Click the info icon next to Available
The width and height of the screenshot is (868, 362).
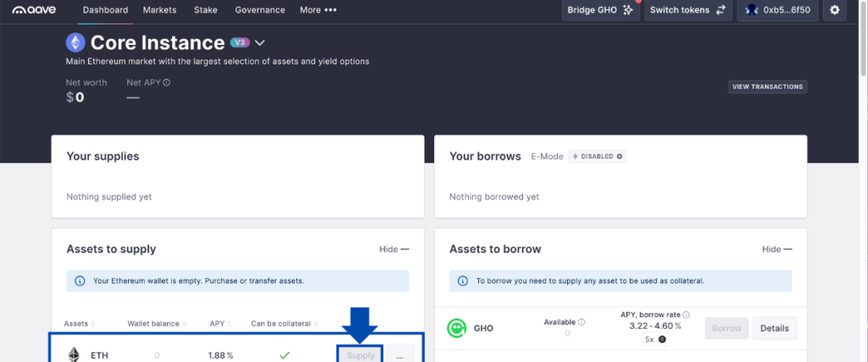coord(581,322)
